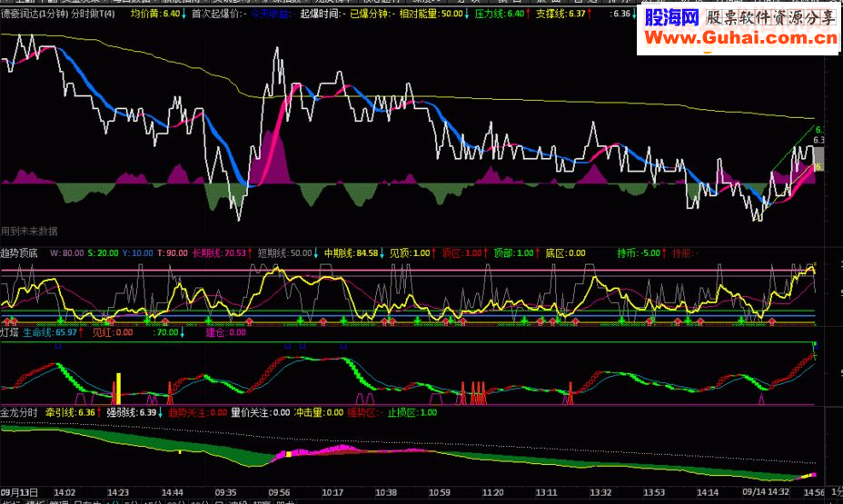Viewport: 843px width, 504px height.
Task: Select the 见顶:1.00 signal readout
Action: click(x=410, y=253)
